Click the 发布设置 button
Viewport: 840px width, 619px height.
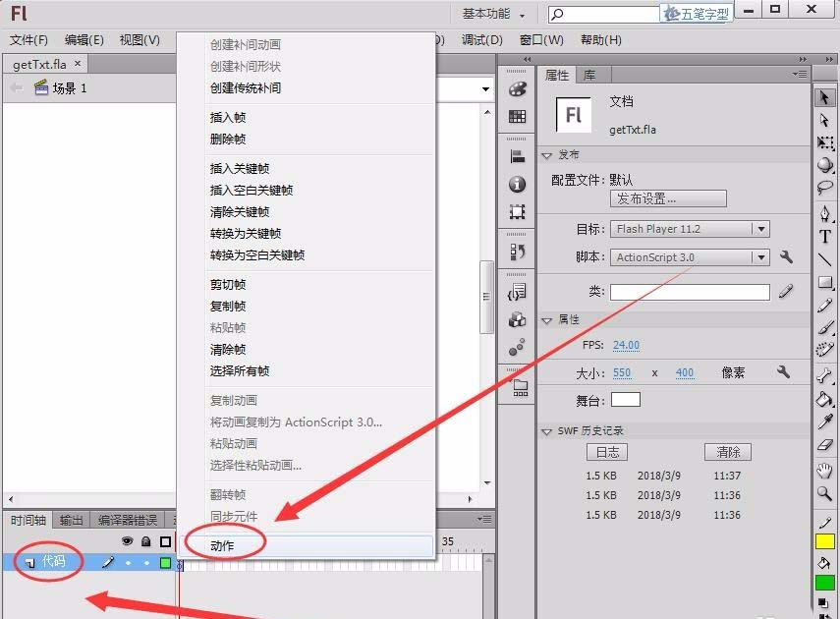pos(667,198)
